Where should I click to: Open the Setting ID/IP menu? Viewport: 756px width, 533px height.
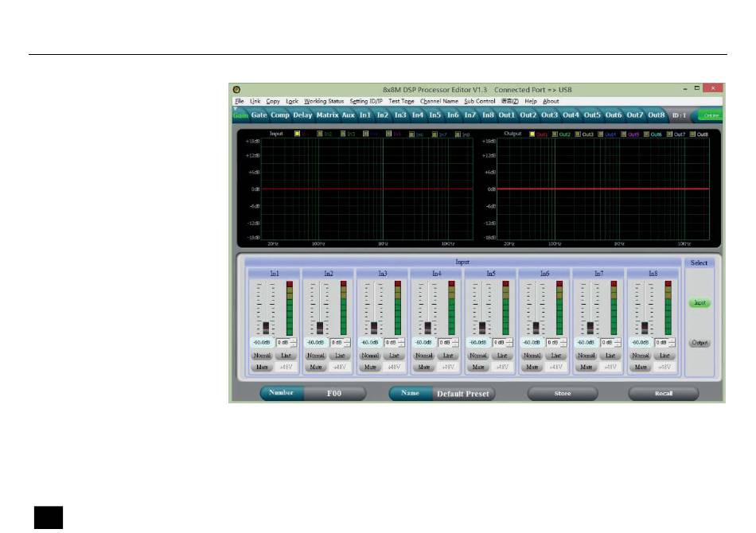[366, 101]
